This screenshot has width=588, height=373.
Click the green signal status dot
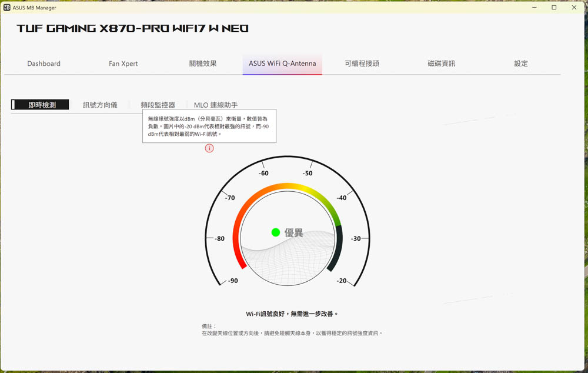click(x=275, y=232)
